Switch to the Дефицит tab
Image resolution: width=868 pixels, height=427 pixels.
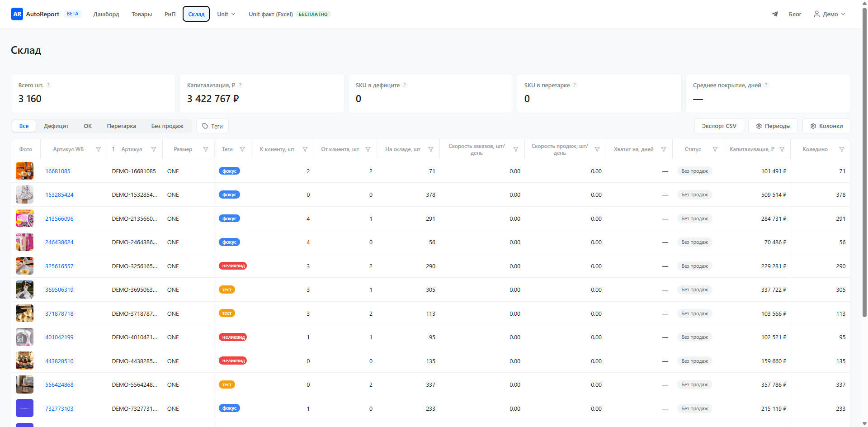56,126
